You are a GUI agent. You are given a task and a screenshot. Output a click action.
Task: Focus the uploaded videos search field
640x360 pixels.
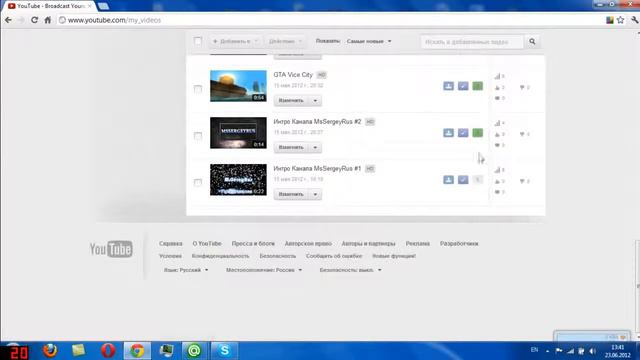click(472, 41)
